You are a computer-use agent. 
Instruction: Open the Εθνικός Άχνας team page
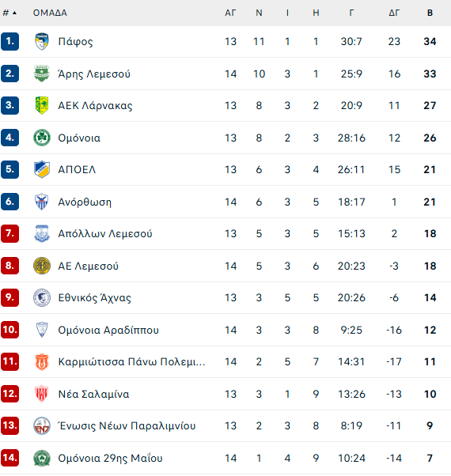[x=94, y=297]
